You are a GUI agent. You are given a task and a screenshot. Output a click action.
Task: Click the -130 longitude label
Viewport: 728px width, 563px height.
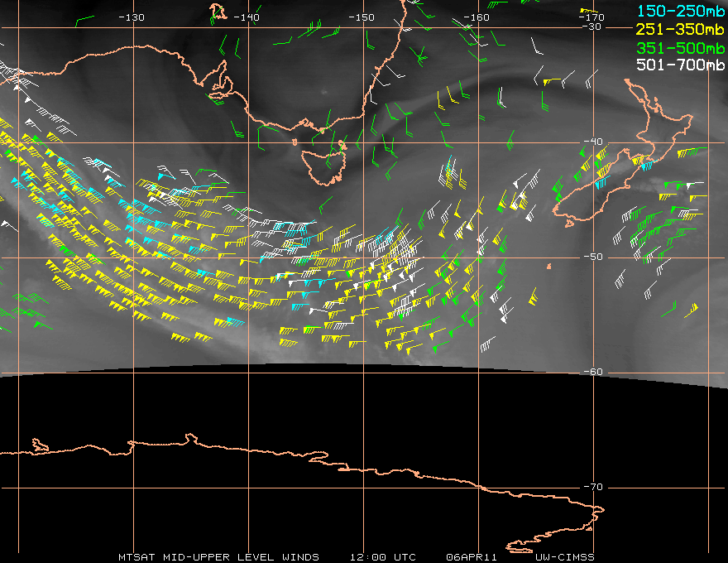132,17
